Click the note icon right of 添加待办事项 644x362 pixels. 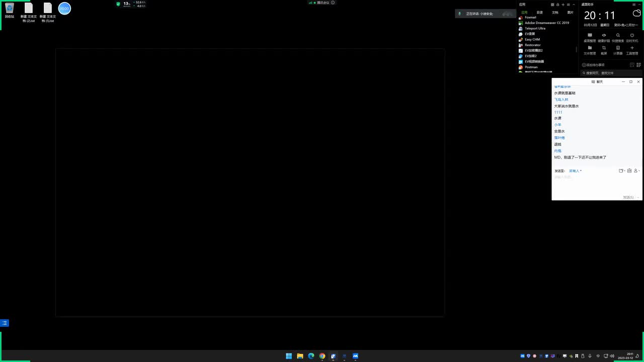coord(632,65)
